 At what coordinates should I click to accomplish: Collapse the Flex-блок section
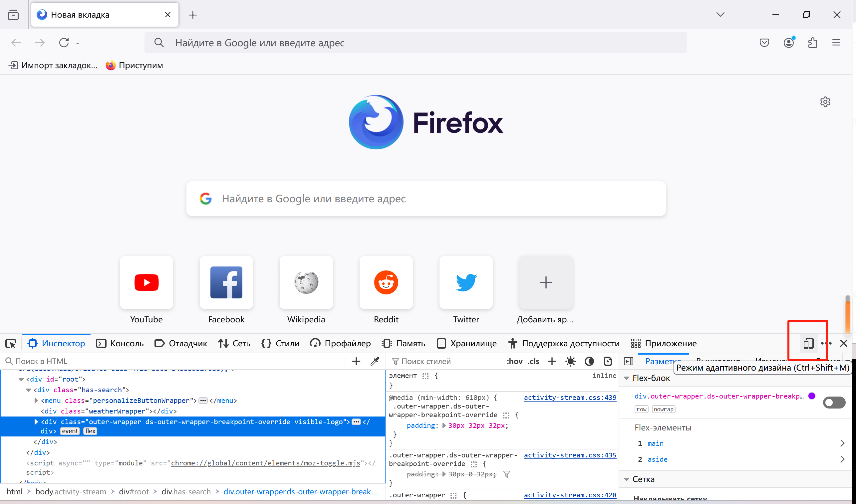626,378
